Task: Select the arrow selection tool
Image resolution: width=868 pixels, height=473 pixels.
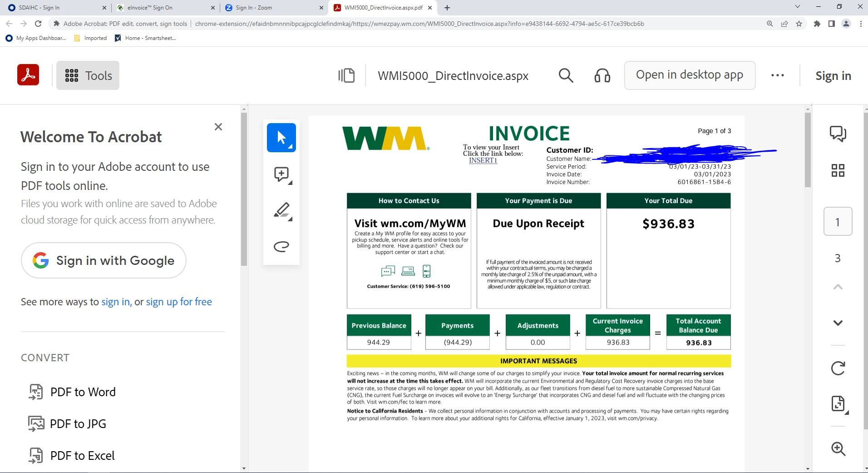Action: pos(281,138)
